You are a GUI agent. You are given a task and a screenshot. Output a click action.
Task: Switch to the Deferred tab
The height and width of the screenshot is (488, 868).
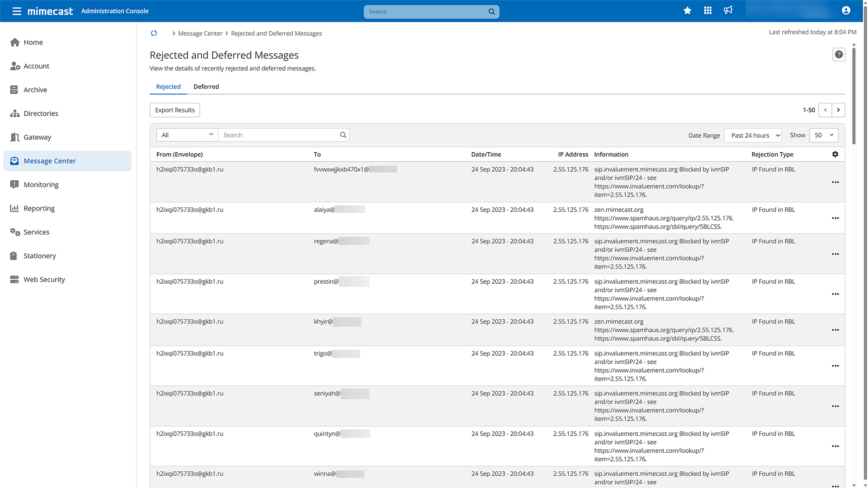tap(206, 86)
